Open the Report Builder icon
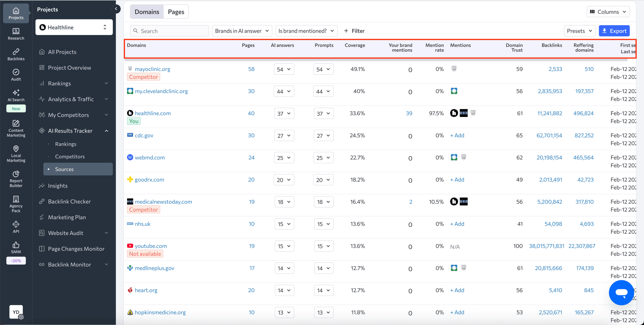The width and height of the screenshot is (644, 325). pos(16,179)
